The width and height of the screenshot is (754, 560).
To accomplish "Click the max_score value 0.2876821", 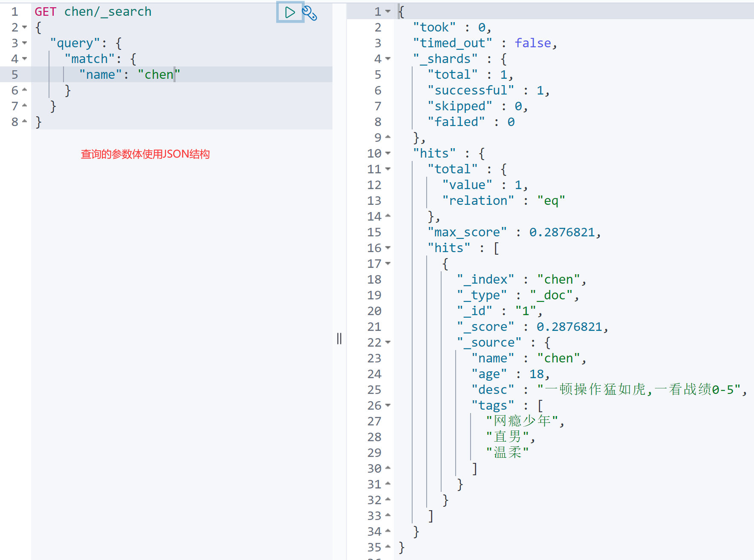I will [x=562, y=232].
